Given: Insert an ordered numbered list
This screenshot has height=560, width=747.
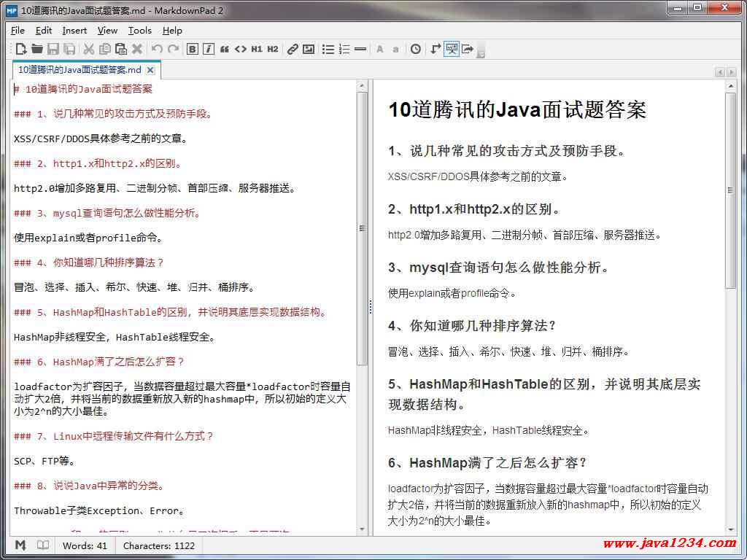Looking at the screenshot, I should click(x=344, y=49).
